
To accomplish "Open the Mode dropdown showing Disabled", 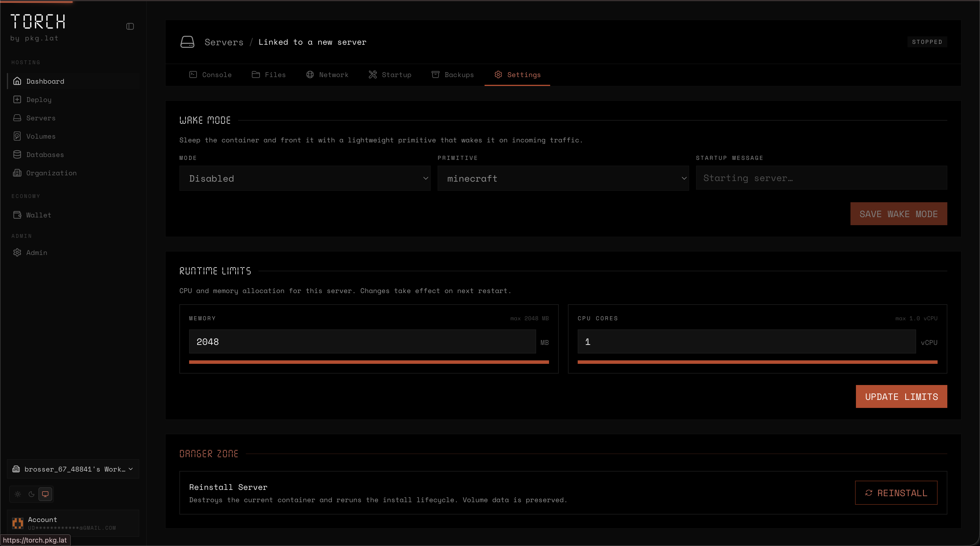I will [x=305, y=178].
